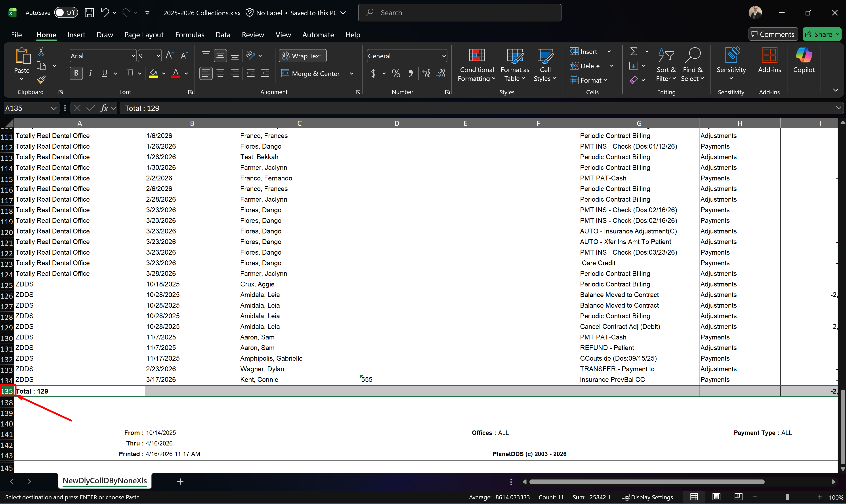Click the zoom slider handle

[787, 497]
